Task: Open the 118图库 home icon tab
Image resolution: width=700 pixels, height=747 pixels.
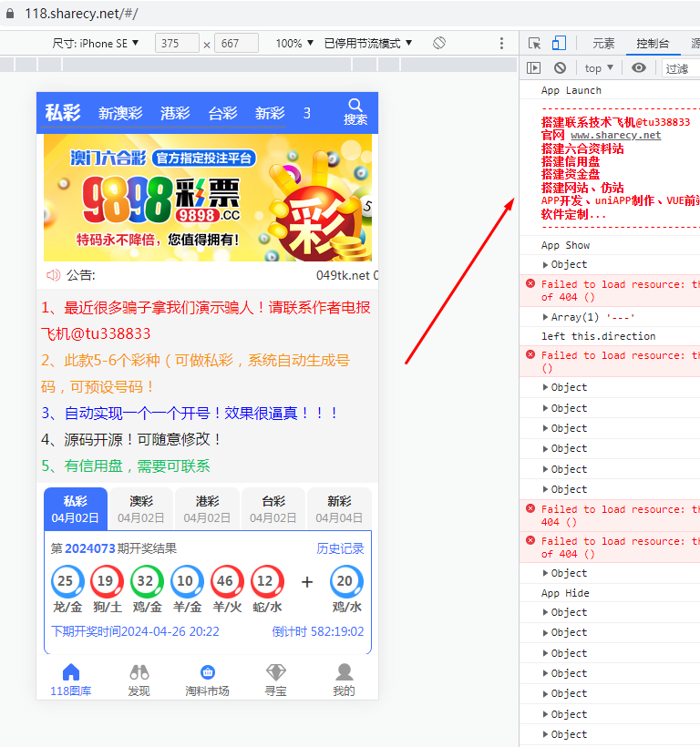Action: tap(71, 672)
